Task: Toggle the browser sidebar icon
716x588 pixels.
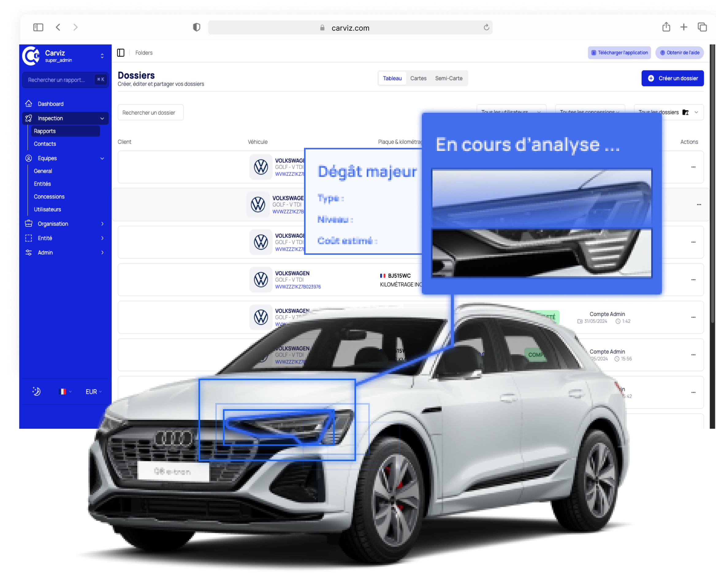Action: (x=38, y=27)
